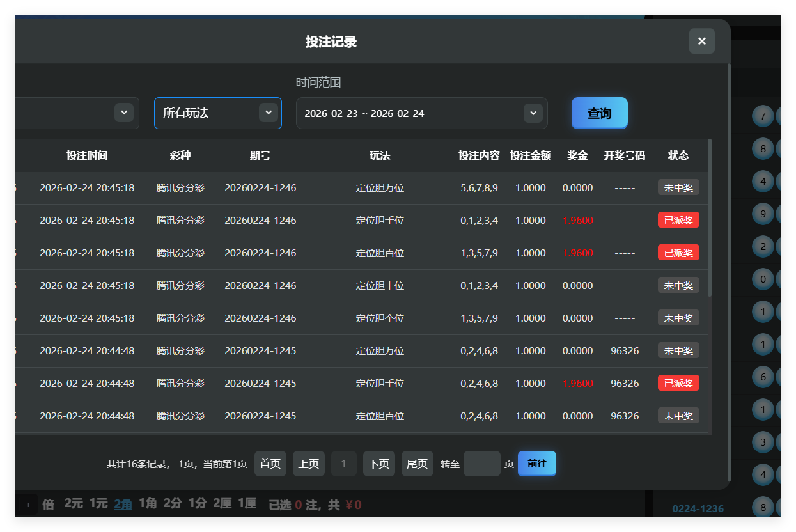Screen dimensions: 796x532
Task: Close the 投注记录 dialog with X
Action: 701,42
